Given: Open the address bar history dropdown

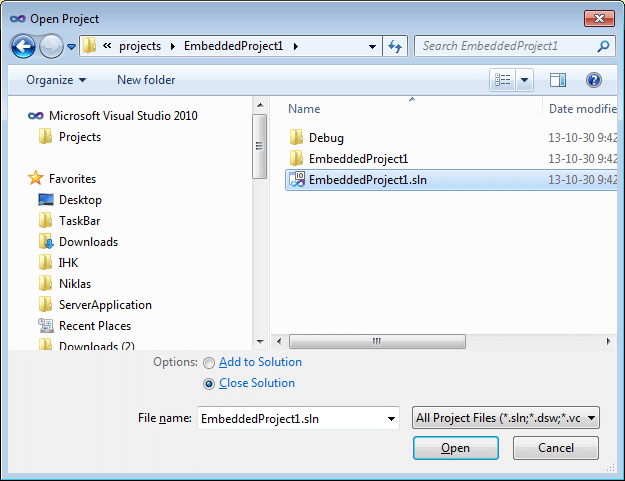Looking at the screenshot, I should [x=372, y=47].
